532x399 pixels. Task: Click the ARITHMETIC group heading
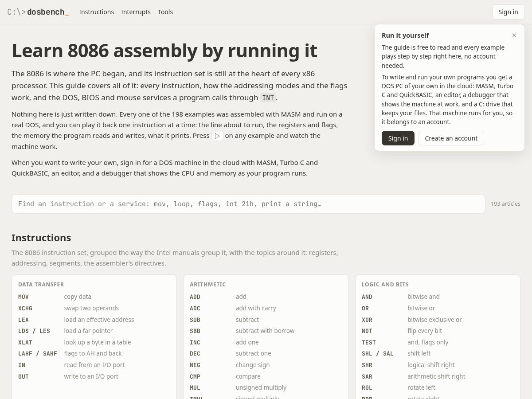pyautogui.click(x=208, y=285)
